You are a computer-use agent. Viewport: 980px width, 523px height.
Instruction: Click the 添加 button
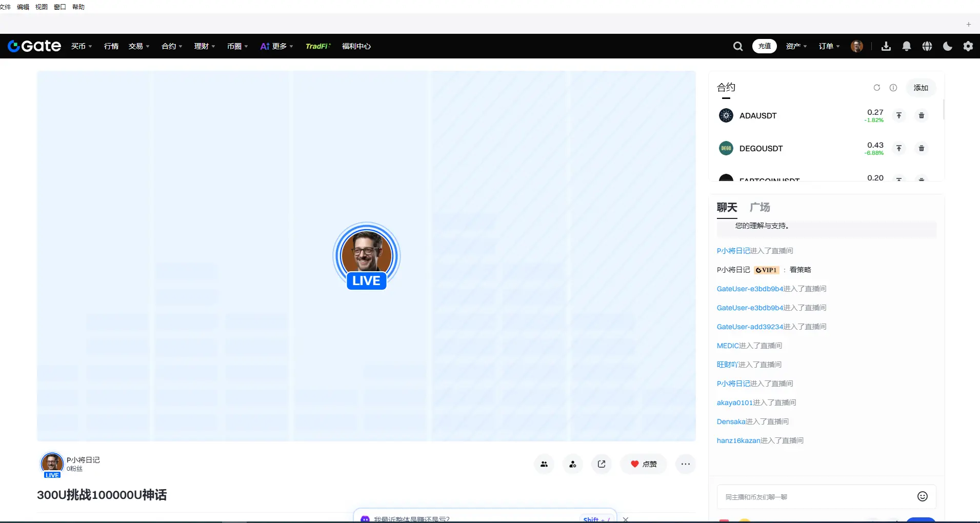921,88
